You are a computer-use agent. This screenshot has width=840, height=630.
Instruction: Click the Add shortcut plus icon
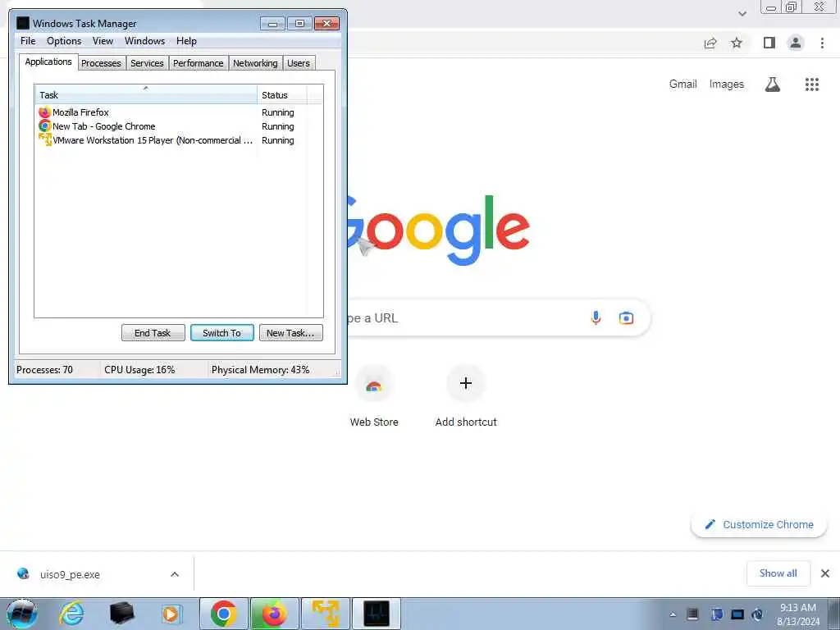(466, 383)
